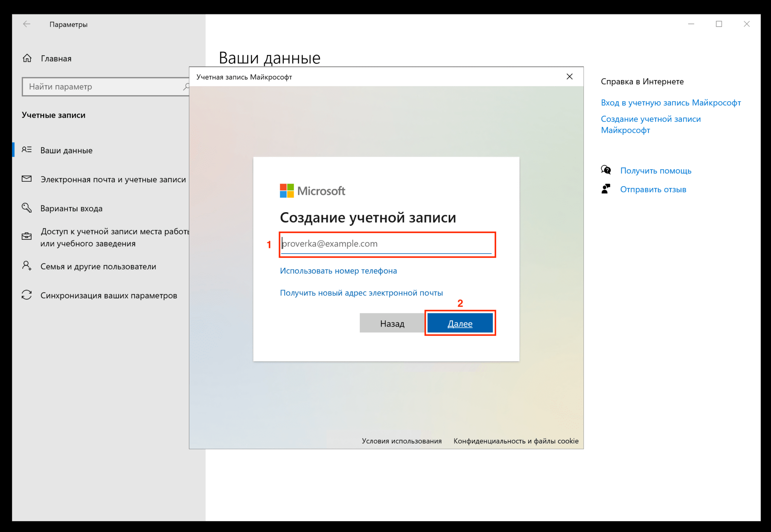Click the key icon for sign-in options
Image resolution: width=771 pixels, height=532 pixels.
[x=27, y=208]
